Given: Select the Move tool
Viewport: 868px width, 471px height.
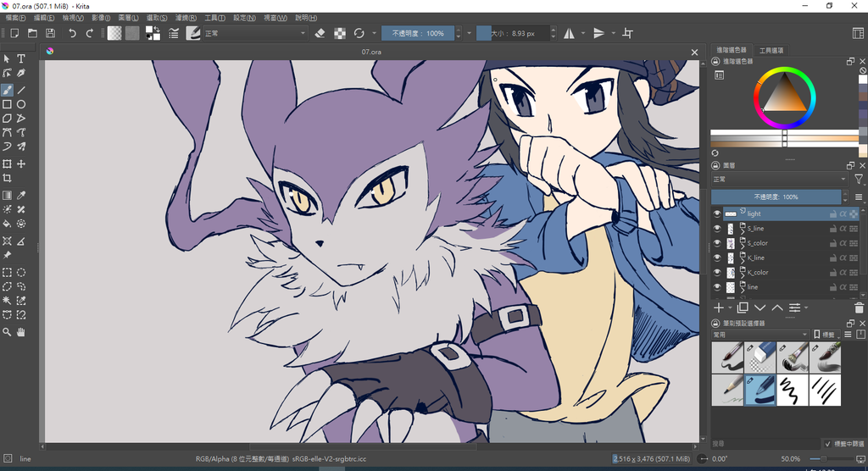Looking at the screenshot, I should 21,163.
